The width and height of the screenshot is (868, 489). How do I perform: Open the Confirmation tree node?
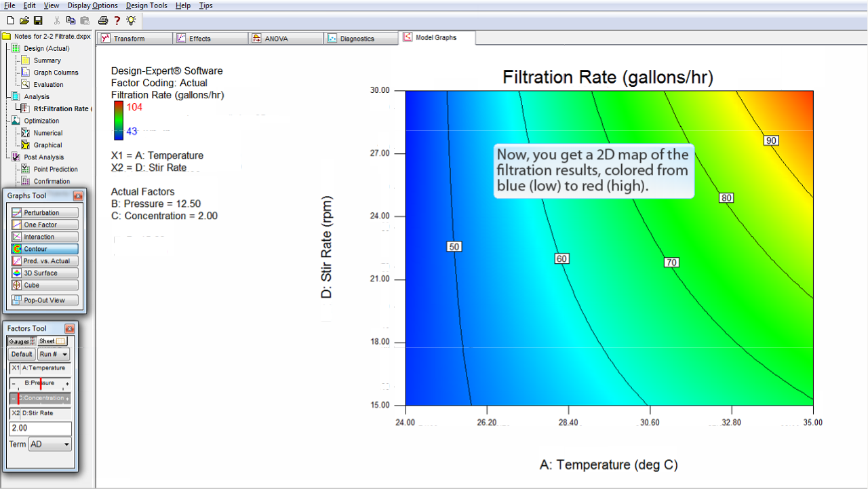pos(52,181)
